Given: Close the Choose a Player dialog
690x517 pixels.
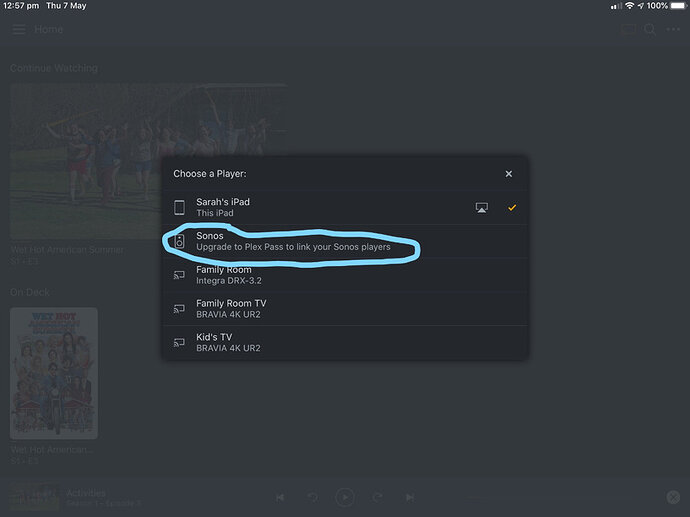Looking at the screenshot, I should point(509,174).
